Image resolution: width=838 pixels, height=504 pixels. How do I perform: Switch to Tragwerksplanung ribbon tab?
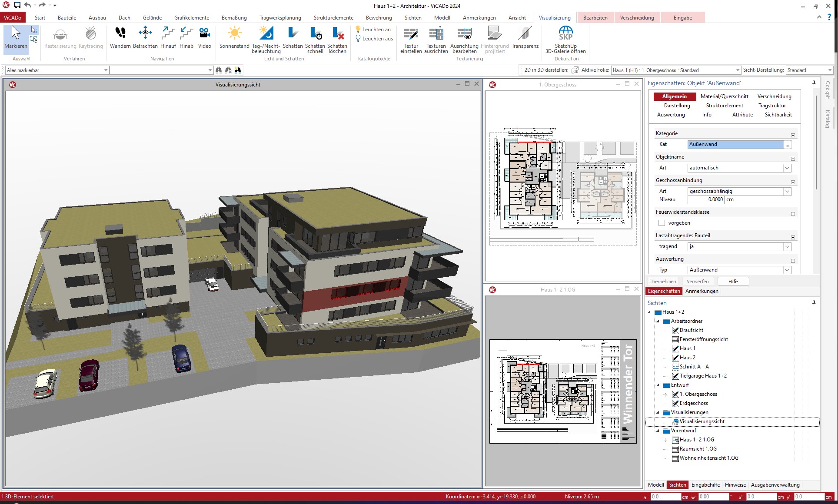pos(280,18)
